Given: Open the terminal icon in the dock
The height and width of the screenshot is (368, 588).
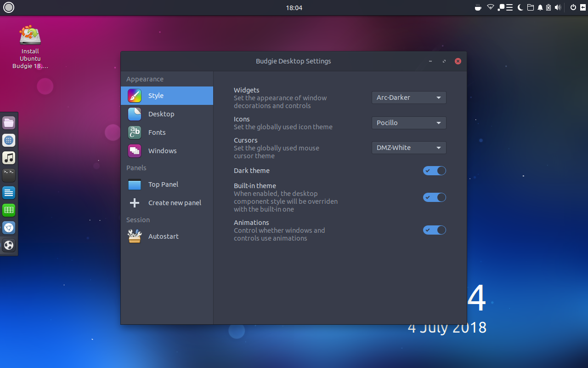Looking at the screenshot, I should coord(9,175).
